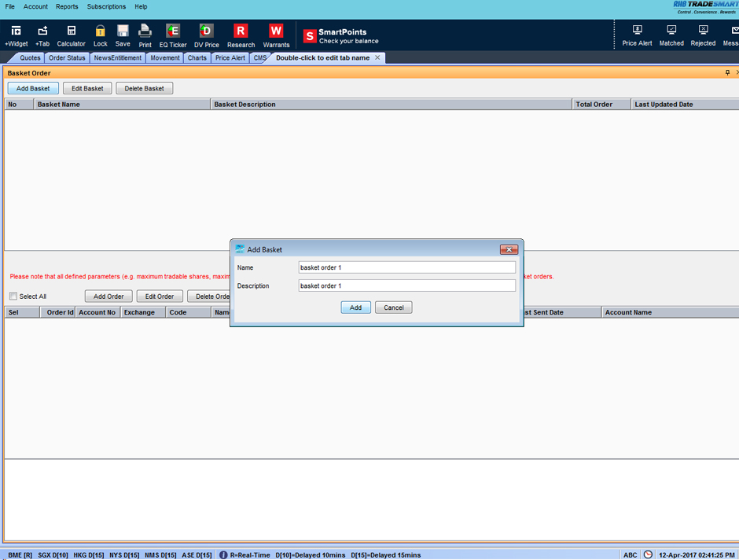Open the Rejected orders toolbar icon
Screen dimensions: 739x560
(703, 36)
